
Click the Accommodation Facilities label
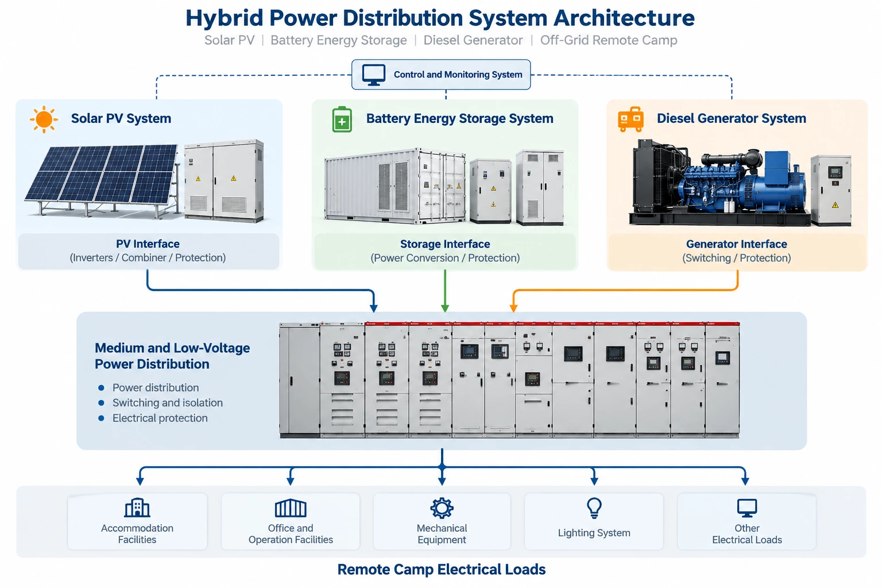tap(137, 534)
